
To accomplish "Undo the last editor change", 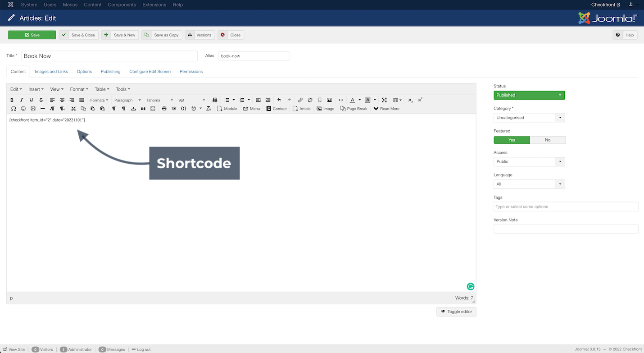I will pyautogui.click(x=279, y=100).
